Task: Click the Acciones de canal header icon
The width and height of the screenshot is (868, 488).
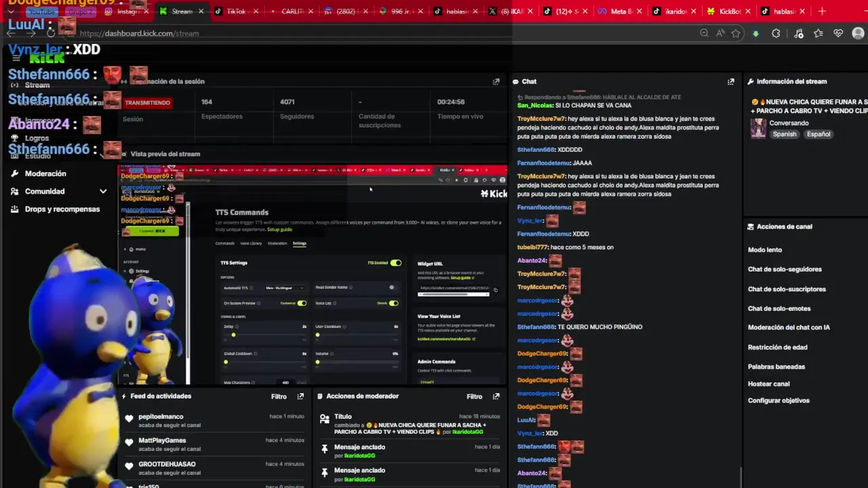Action: 751,227
